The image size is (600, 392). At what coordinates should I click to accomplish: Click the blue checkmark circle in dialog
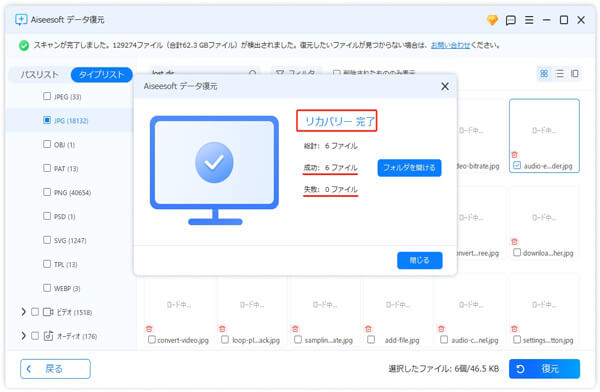(x=214, y=162)
